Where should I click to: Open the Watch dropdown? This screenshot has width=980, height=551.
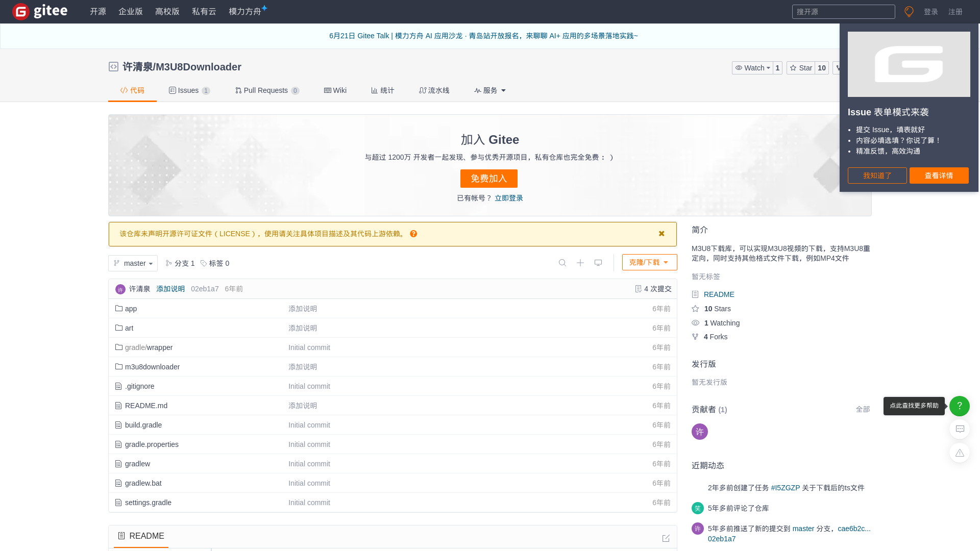[753, 68]
